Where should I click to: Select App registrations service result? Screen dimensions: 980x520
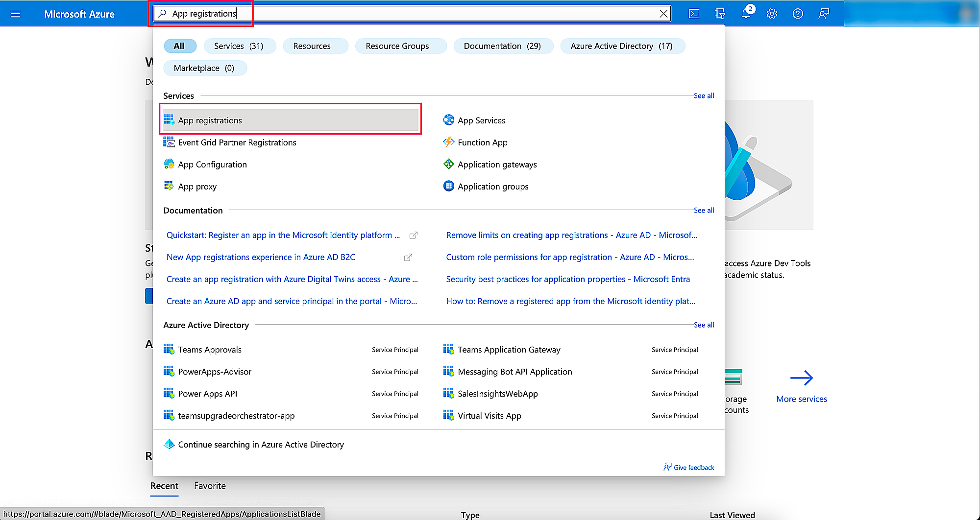coord(291,120)
